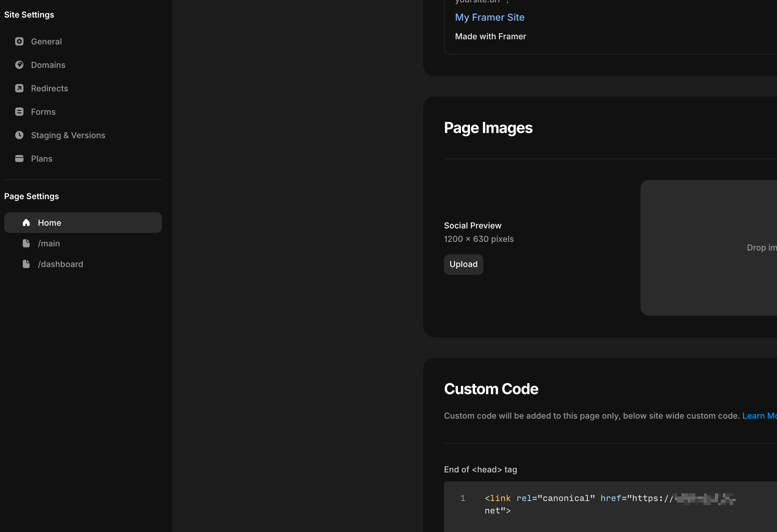Go to Domains settings
777x532 pixels.
[48, 65]
